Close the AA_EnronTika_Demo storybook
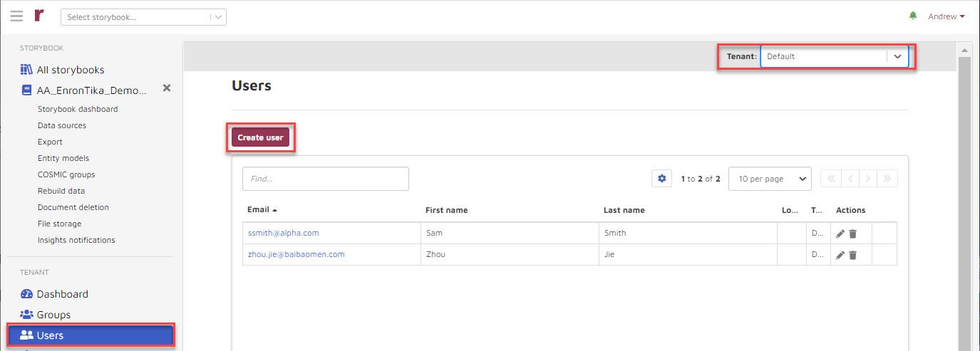This screenshot has width=980, height=351. pyautogui.click(x=167, y=88)
